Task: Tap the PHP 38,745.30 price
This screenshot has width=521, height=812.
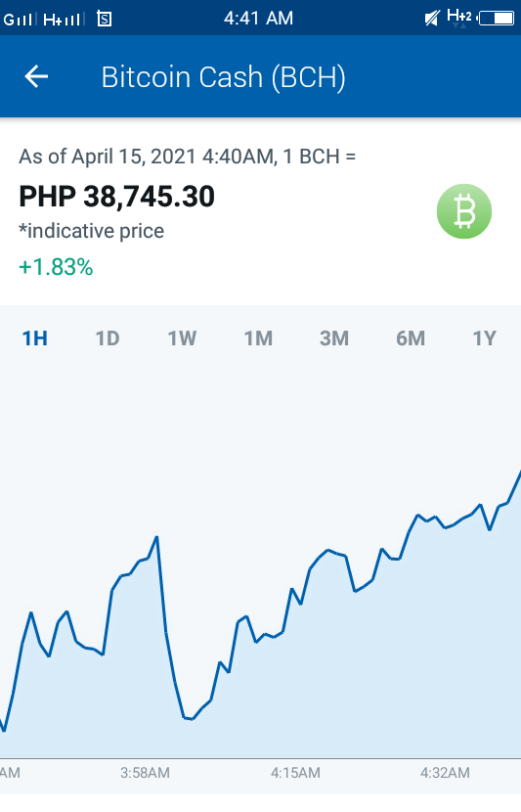Action: coord(116,197)
